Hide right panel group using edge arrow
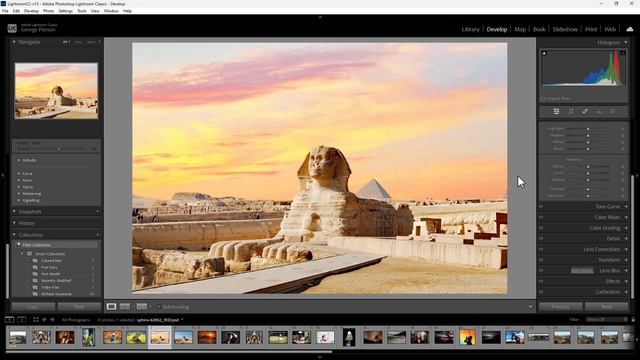 pos(637,176)
